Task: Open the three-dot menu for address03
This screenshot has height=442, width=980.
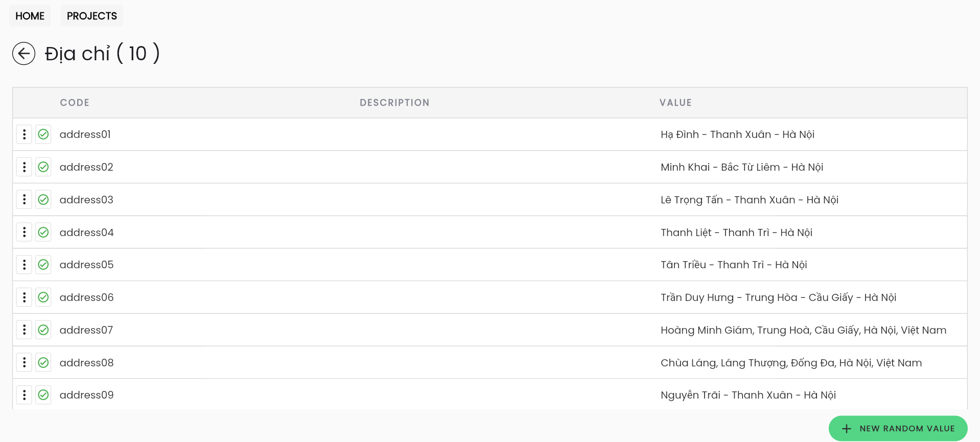Action: tap(24, 200)
